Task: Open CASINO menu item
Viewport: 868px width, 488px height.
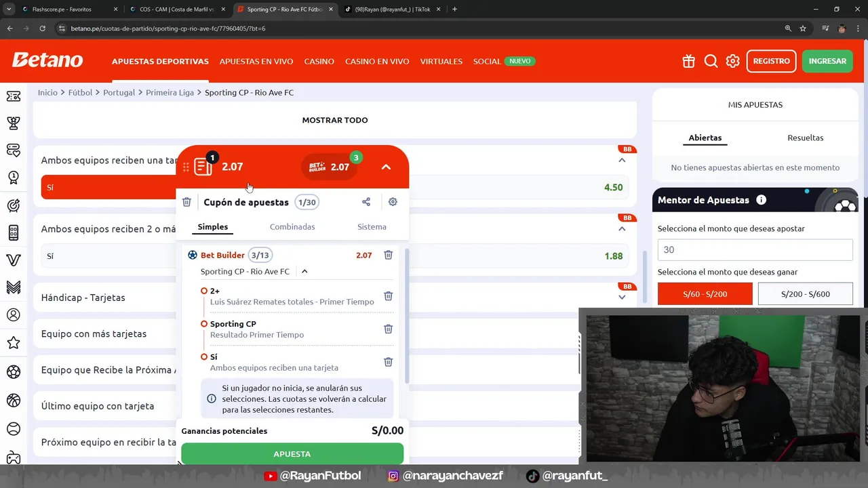Action: [x=319, y=61]
